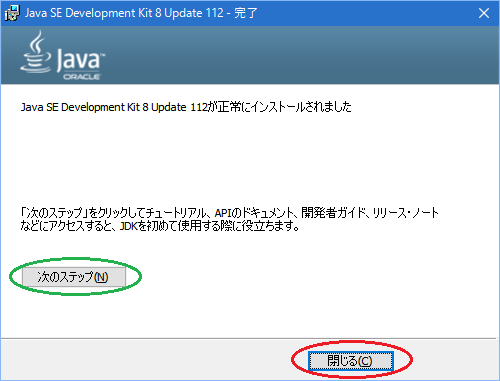Close the installer window with X
This screenshot has height=381, width=500.
coord(484,13)
